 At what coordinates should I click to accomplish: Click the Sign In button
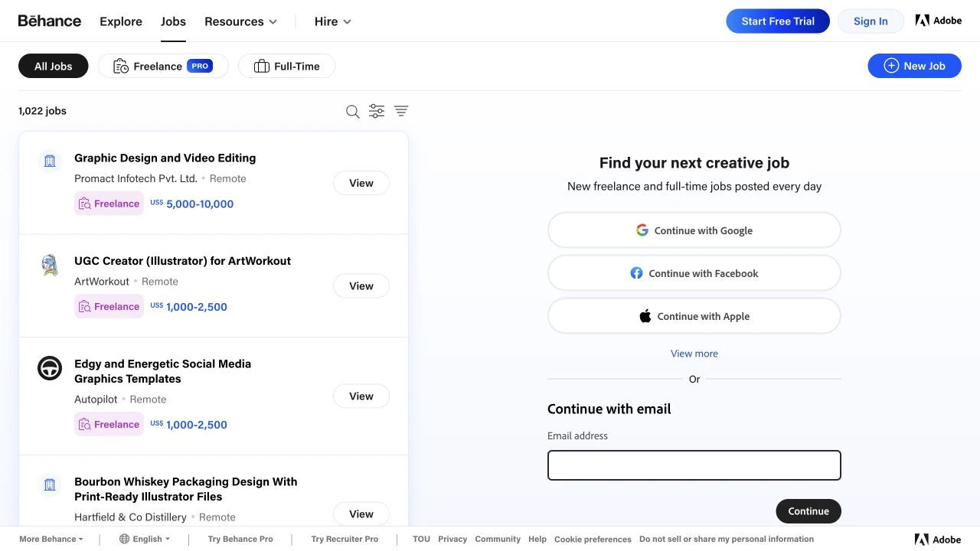871,21
